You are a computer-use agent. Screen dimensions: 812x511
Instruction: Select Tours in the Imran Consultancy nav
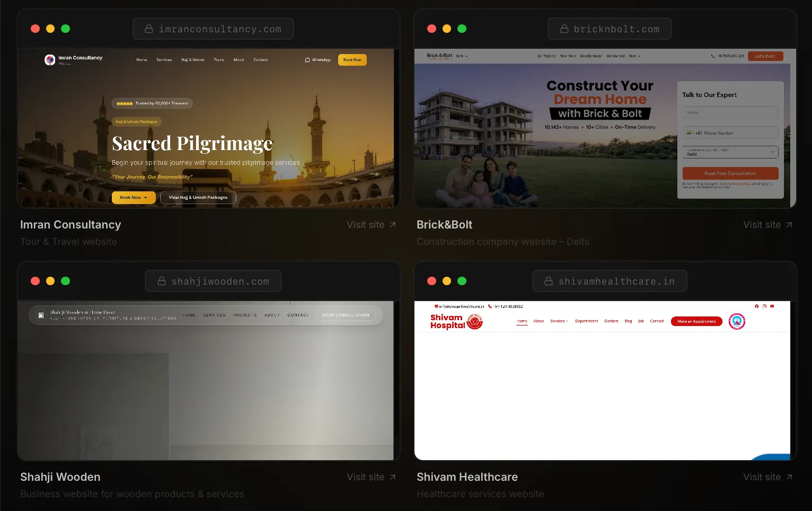[x=219, y=60]
